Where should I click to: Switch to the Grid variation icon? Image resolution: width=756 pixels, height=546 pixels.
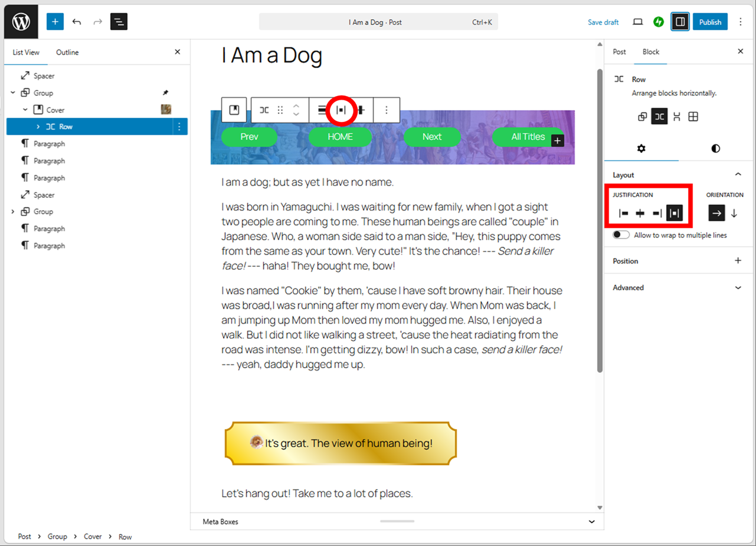coord(693,117)
